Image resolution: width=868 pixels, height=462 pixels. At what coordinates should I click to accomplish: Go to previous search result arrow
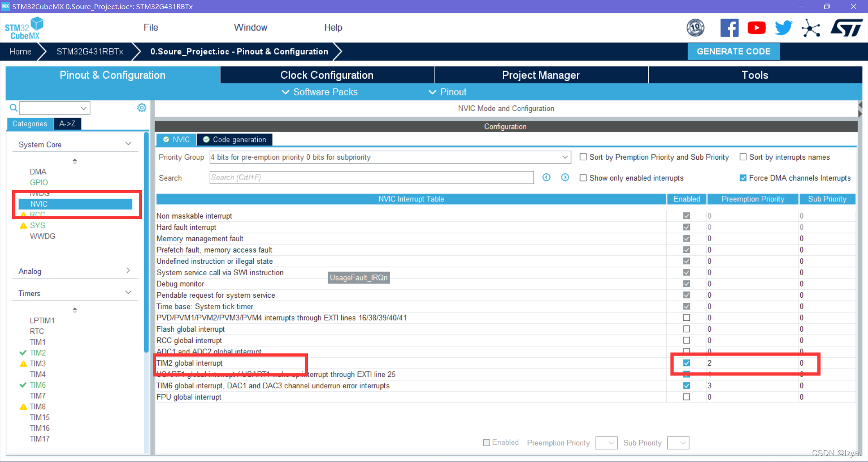(x=547, y=177)
